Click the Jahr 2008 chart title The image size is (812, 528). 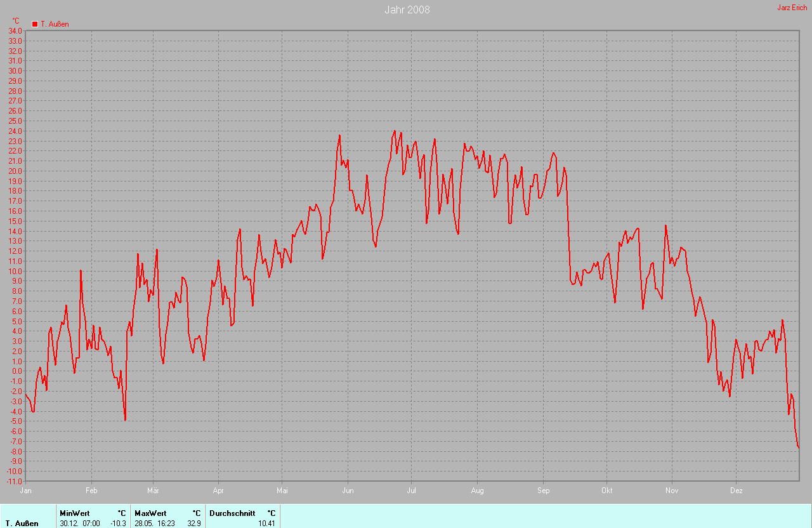(x=407, y=10)
